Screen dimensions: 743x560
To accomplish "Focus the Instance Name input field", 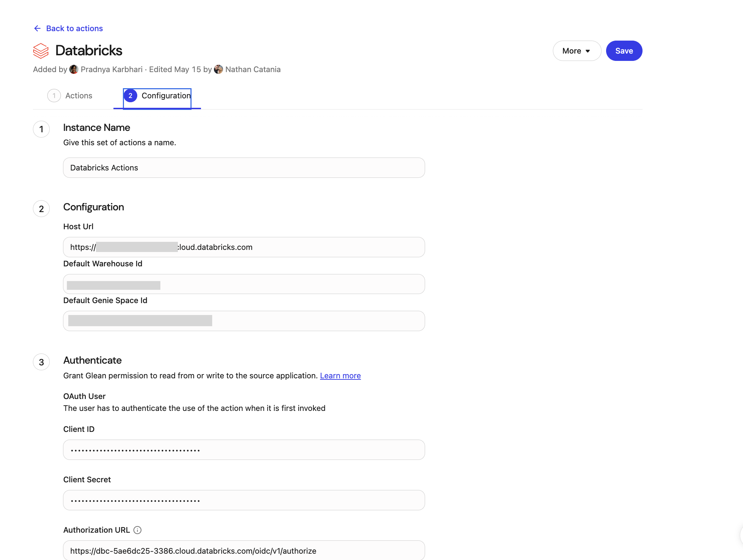I will (x=244, y=168).
